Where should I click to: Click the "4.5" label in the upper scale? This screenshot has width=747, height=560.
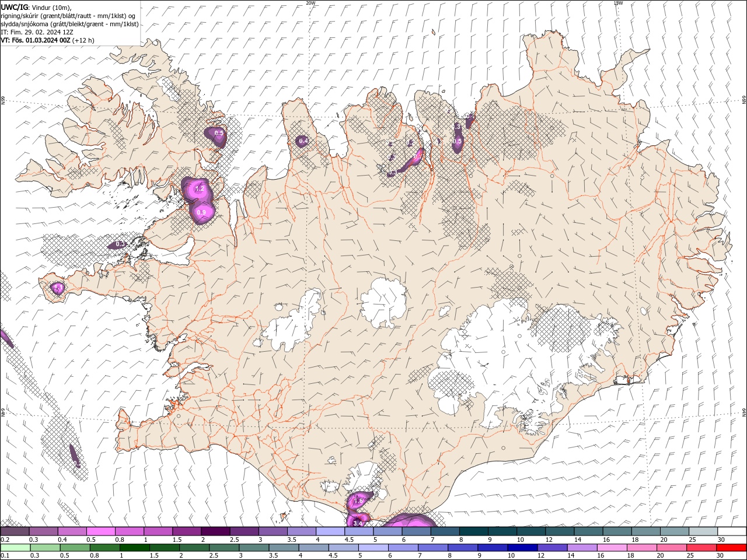pos(349,540)
